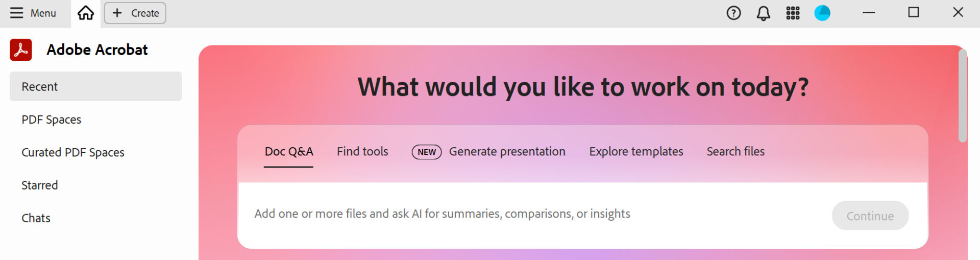Switch to the Doc Q&A tab
Screen dimensions: 980x260
point(289,152)
